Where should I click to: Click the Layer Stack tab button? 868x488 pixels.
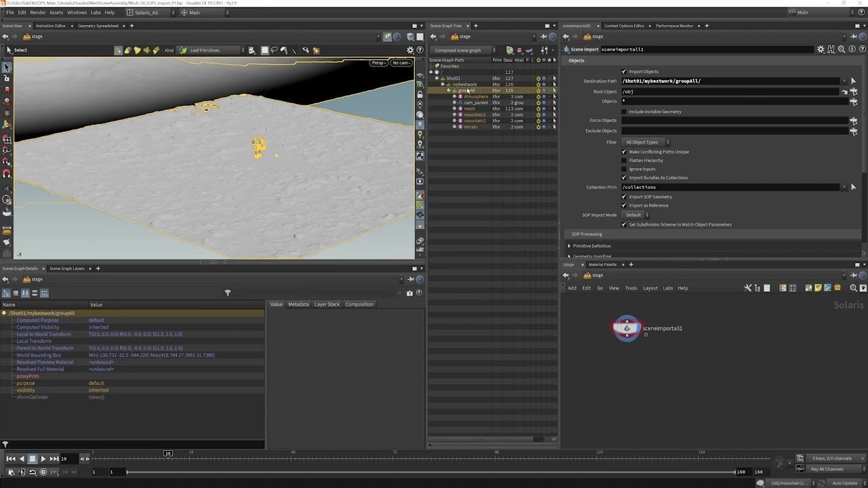pos(327,304)
